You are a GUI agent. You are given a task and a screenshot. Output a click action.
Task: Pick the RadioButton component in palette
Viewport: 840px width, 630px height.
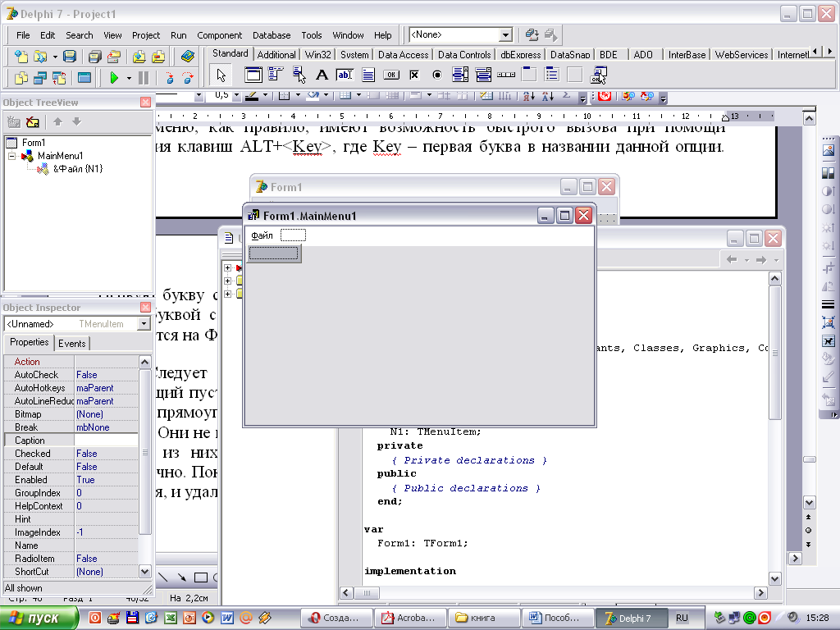pos(437,75)
